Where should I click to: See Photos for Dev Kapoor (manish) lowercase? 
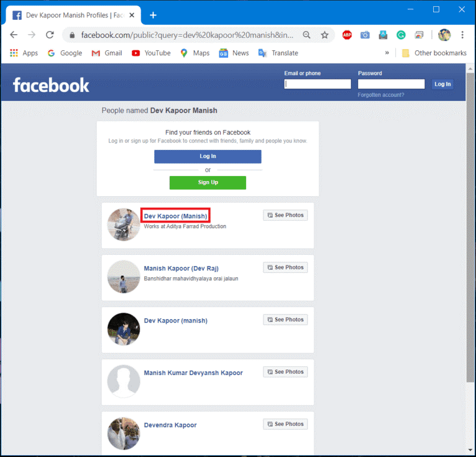tap(285, 320)
